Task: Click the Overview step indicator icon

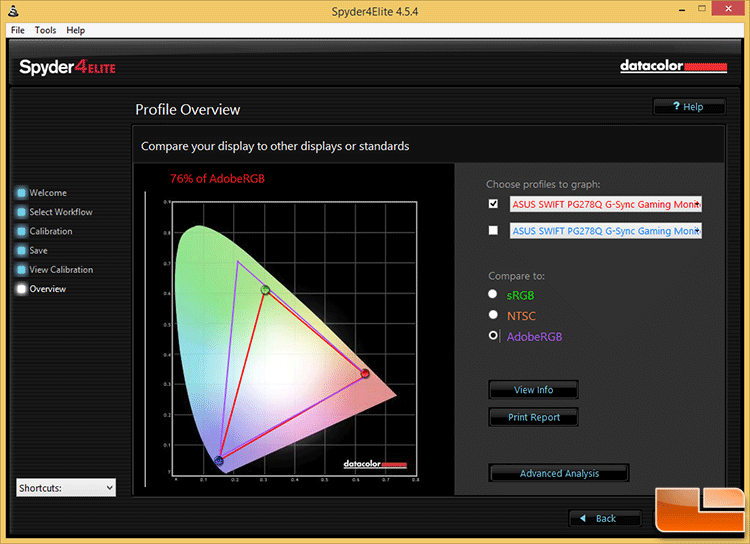Action: (x=21, y=289)
